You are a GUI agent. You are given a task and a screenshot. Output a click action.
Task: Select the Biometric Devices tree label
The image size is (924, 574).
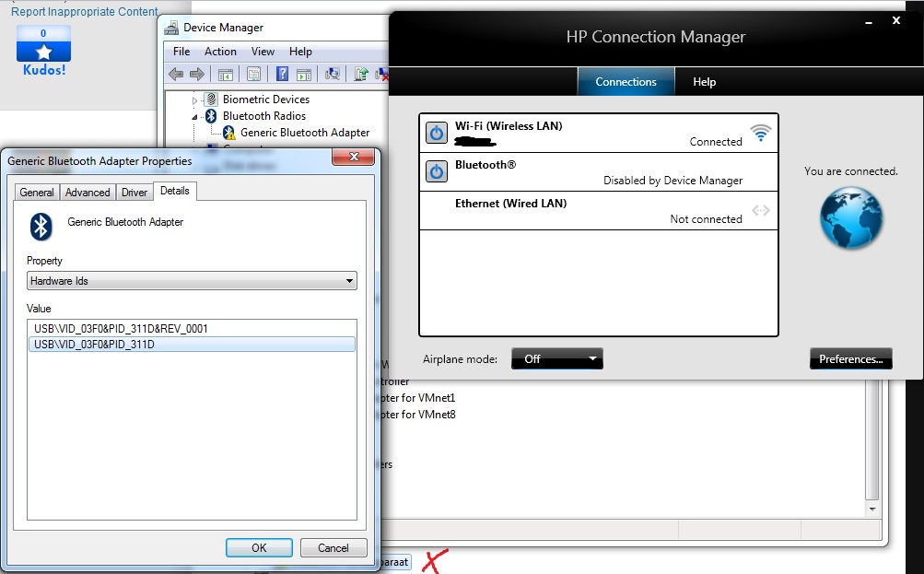coord(265,100)
